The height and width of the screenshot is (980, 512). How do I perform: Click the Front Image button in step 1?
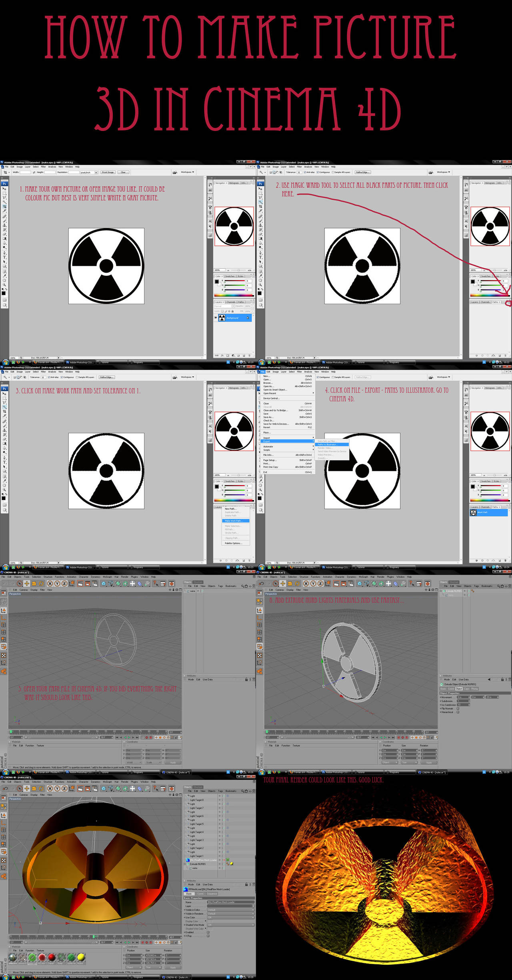point(108,172)
